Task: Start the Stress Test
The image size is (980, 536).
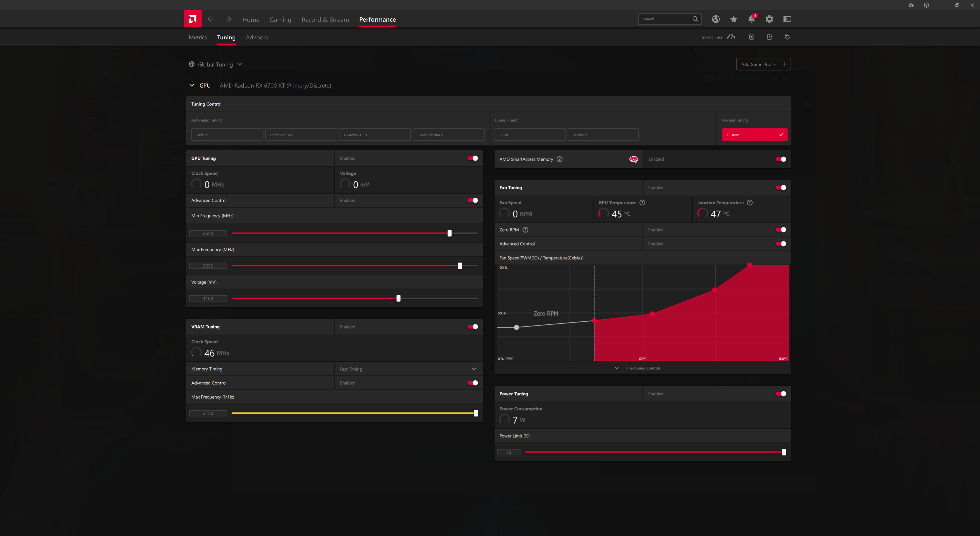Action: point(718,37)
